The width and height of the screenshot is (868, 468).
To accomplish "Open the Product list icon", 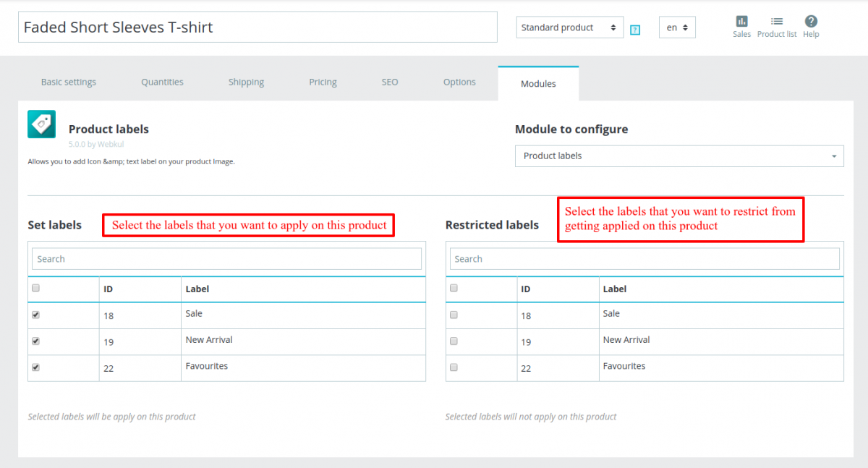I will point(777,21).
